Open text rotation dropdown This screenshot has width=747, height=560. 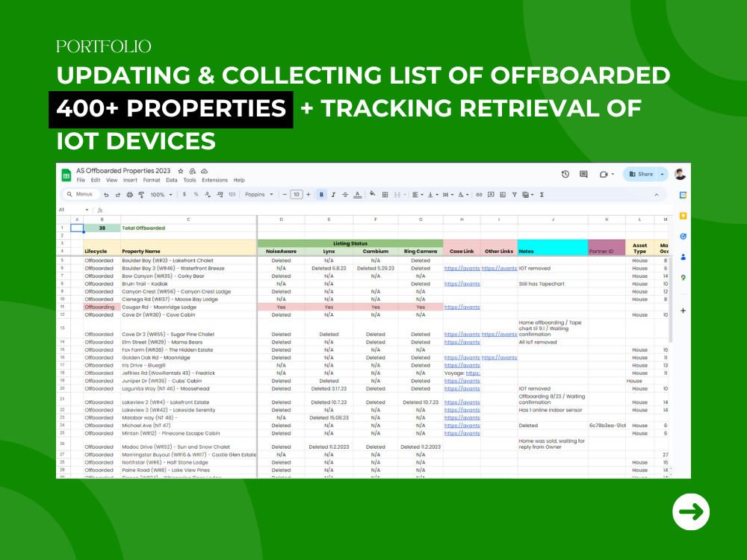[463, 195]
